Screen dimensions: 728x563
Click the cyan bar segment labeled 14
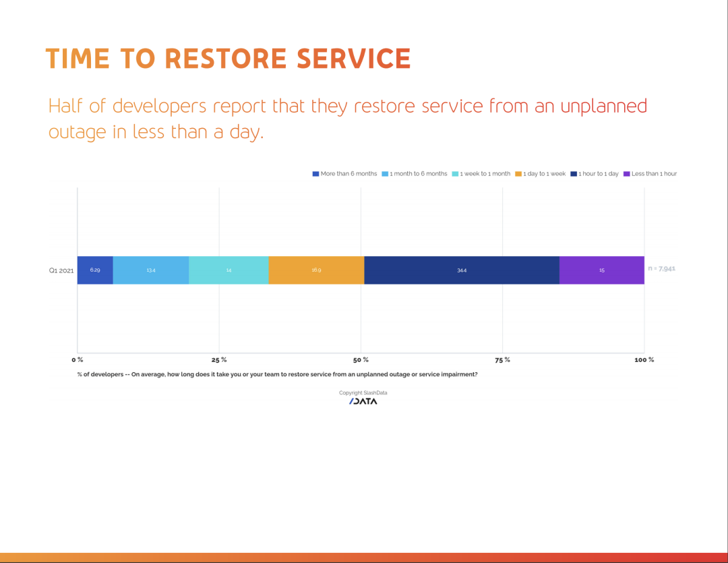coord(229,270)
